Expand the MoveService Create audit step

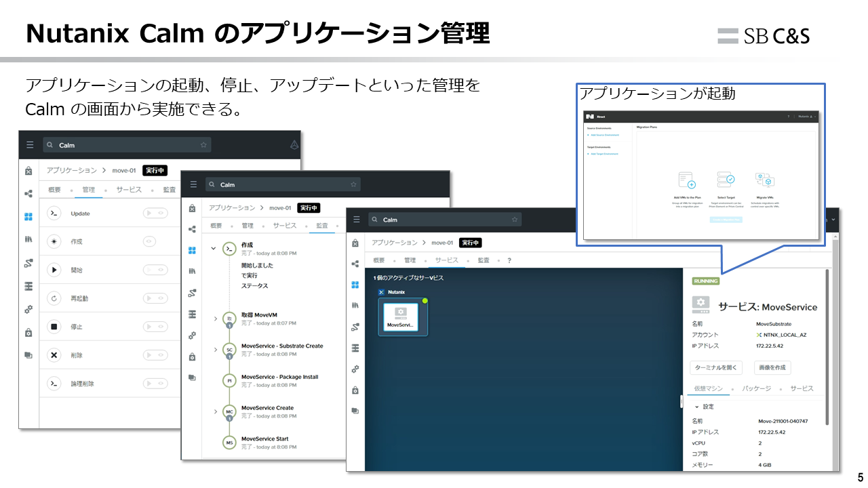point(216,411)
